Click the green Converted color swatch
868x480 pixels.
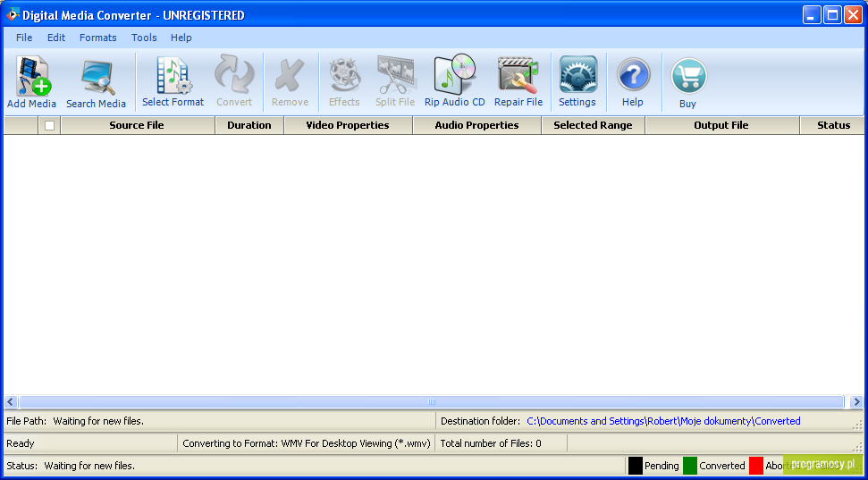[x=690, y=466]
